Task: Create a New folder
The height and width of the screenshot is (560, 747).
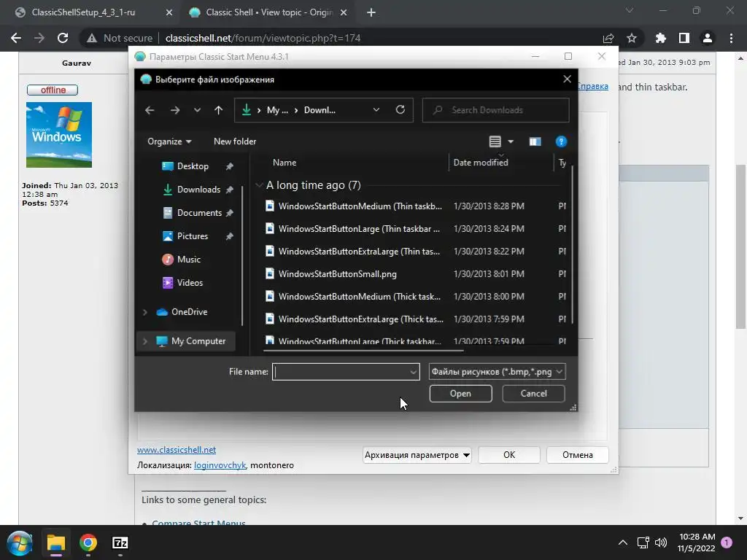Action: pyautogui.click(x=235, y=141)
